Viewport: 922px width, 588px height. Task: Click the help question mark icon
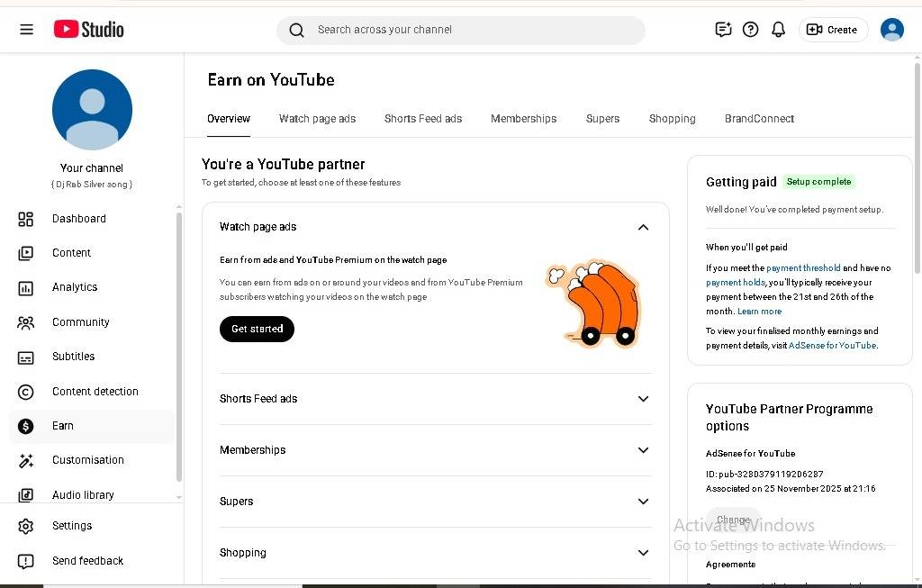point(750,30)
